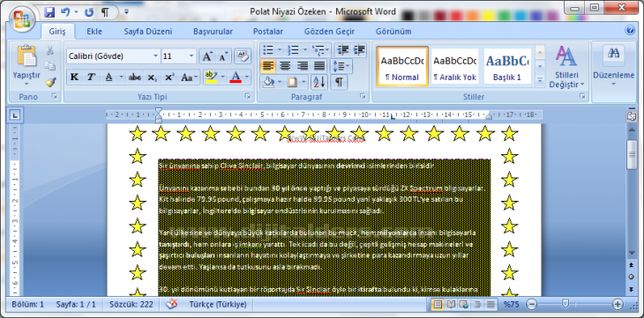Decrease paragraph indent
Image resolution: width=644 pixels, height=318 pixels.
342,50
